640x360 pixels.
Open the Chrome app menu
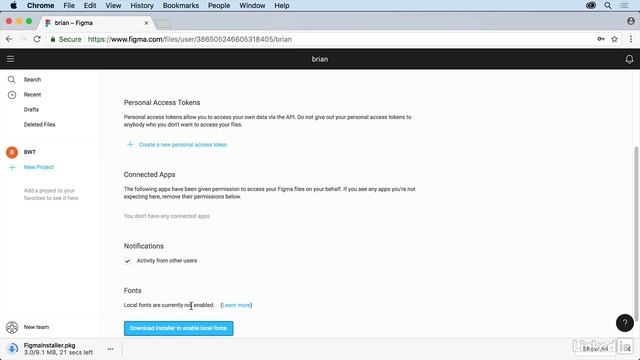pos(40,5)
